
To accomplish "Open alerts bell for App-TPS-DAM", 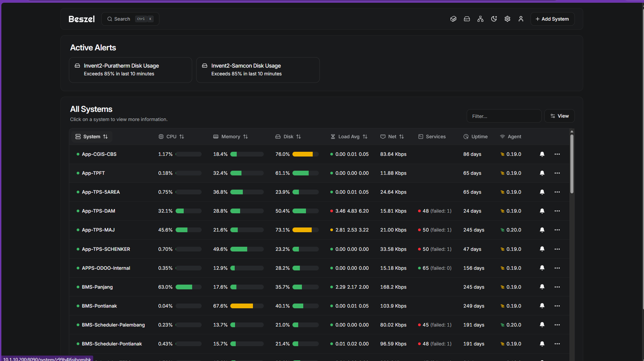I will tap(542, 211).
